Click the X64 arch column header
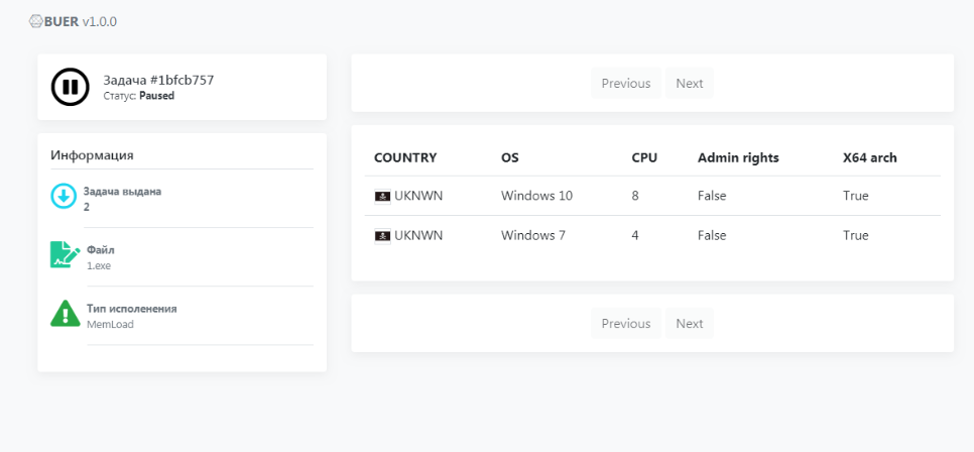The height and width of the screenshot is (452, 974). 870,158
